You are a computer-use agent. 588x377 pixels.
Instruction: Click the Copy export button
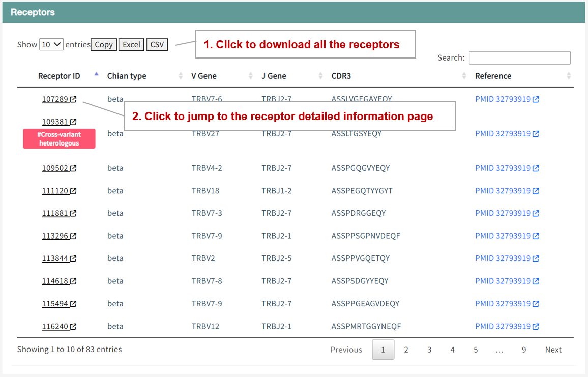point(104,45)
